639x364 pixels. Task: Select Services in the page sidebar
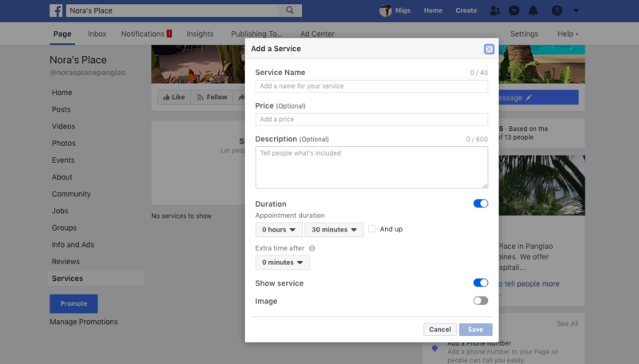(x=96, y=279)
